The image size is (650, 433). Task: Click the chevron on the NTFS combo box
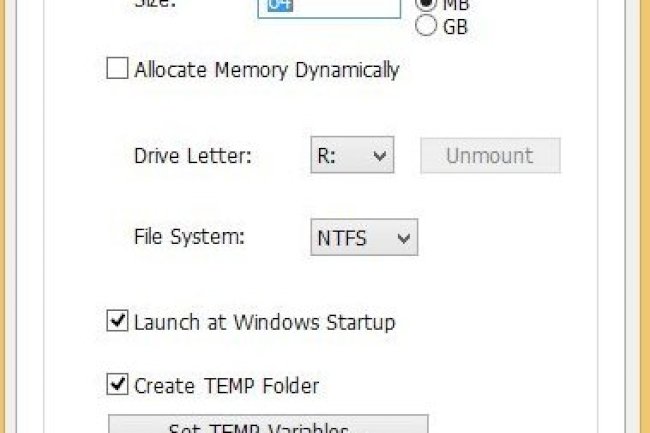click(403, 238)
